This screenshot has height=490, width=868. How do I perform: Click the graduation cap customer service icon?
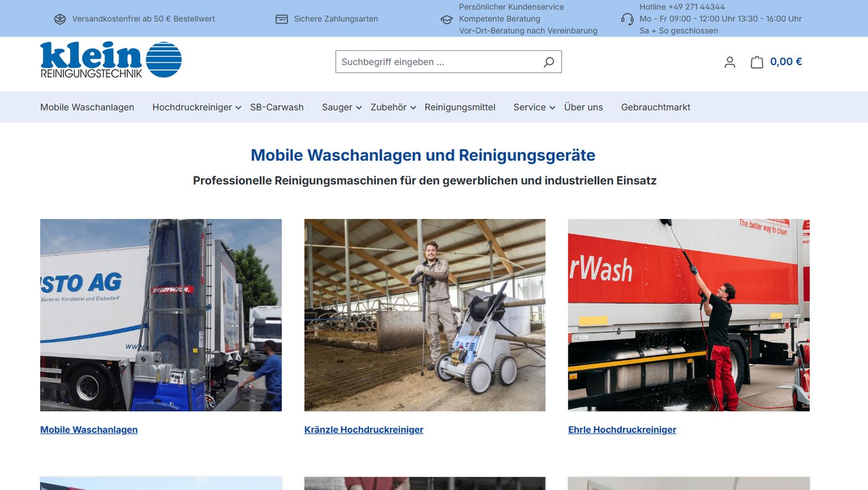point(446,19)
